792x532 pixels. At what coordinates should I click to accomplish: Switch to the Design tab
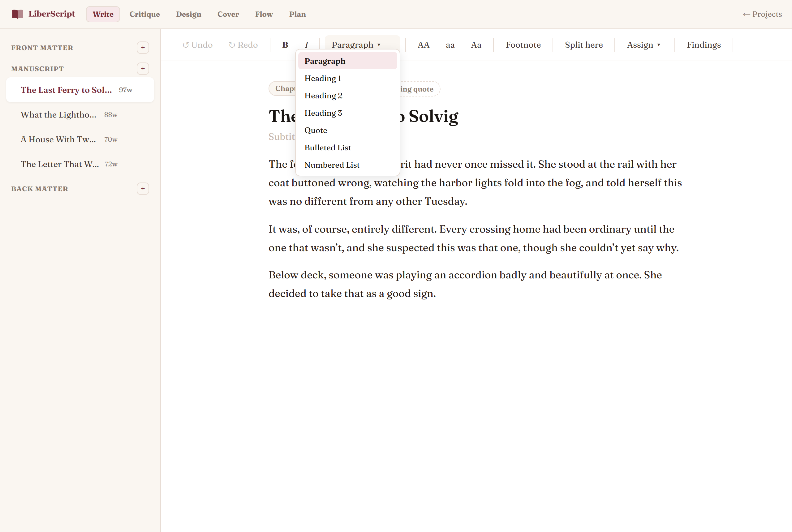pos(189,14)
